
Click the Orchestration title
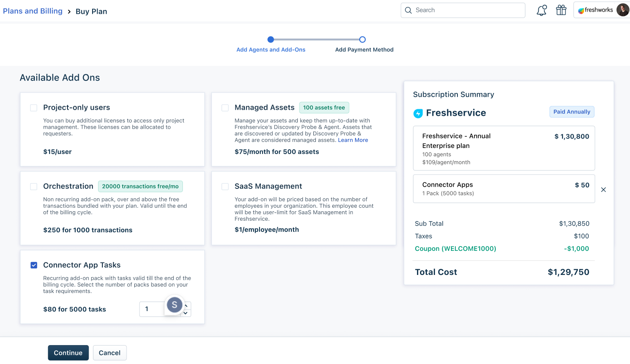point(68,186)
